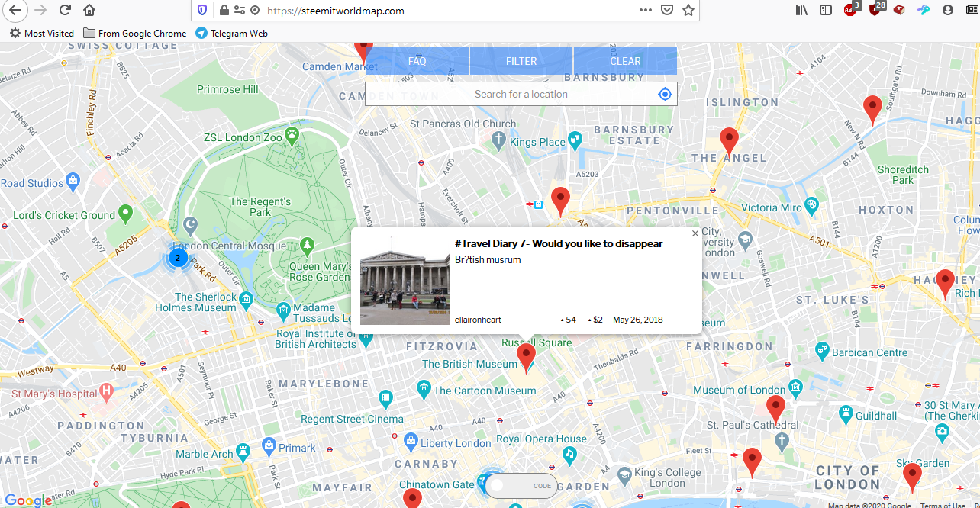This screenshot has width=980, height=508.
Task: Select red pin at British Museum
Action: (526, 357)
